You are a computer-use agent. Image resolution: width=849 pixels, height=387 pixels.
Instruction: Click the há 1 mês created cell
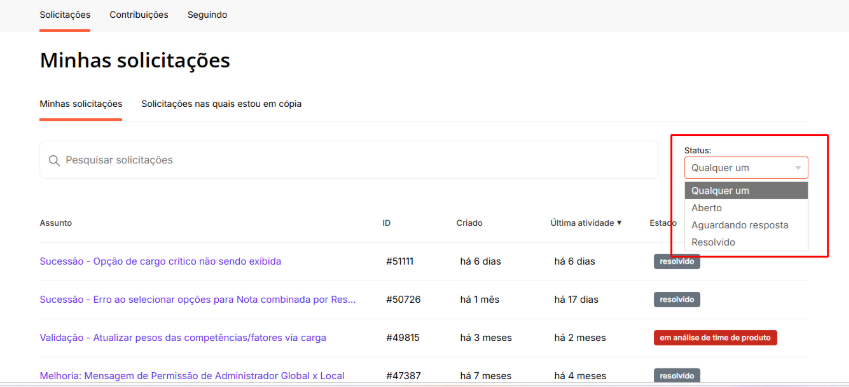coord(480,299)
